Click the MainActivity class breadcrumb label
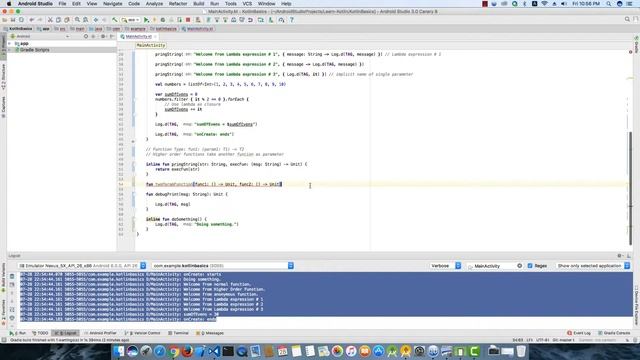The width and height of the screenshot is (640, 360). [x=151, y=45]
